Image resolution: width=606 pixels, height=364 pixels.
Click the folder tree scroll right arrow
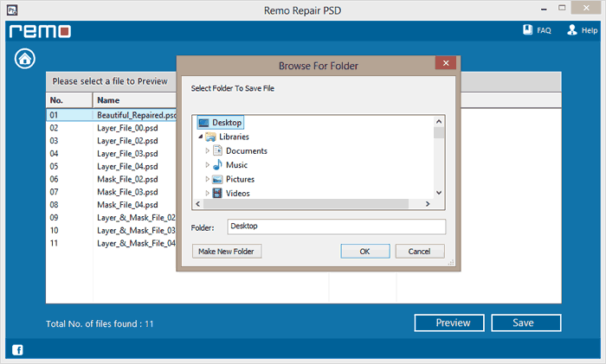click(428, 204)
